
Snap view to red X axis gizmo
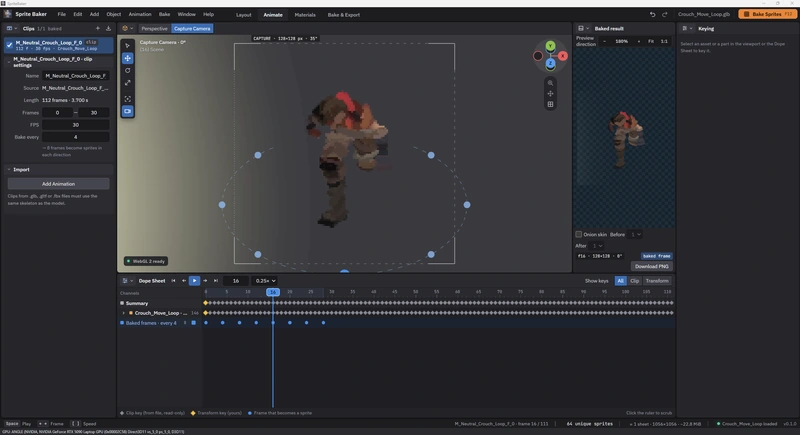pos(562,56)
